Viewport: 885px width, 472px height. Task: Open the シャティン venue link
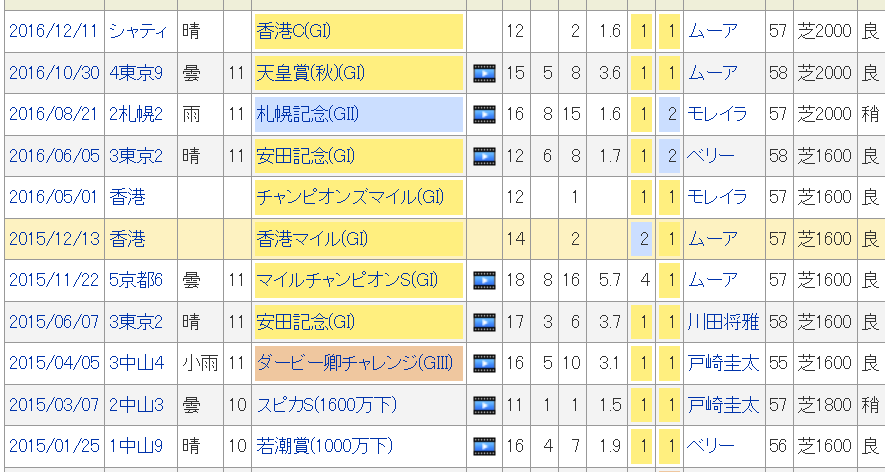(x=139, y=31)
